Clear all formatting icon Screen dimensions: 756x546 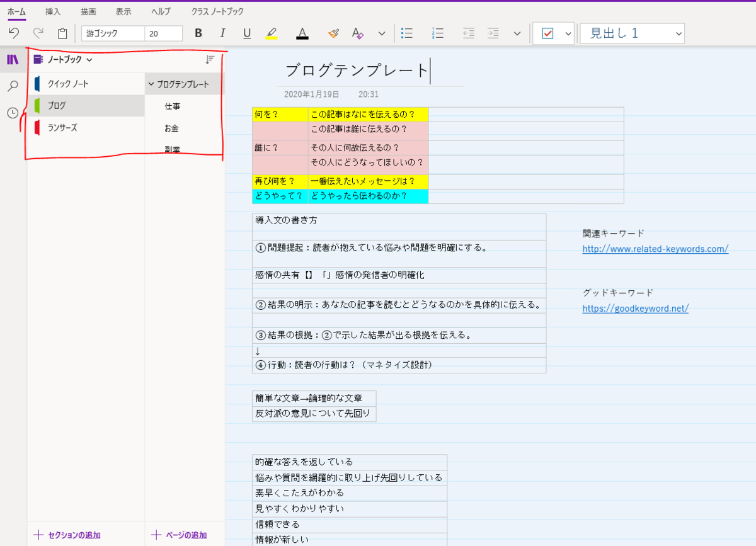point(358,33)
